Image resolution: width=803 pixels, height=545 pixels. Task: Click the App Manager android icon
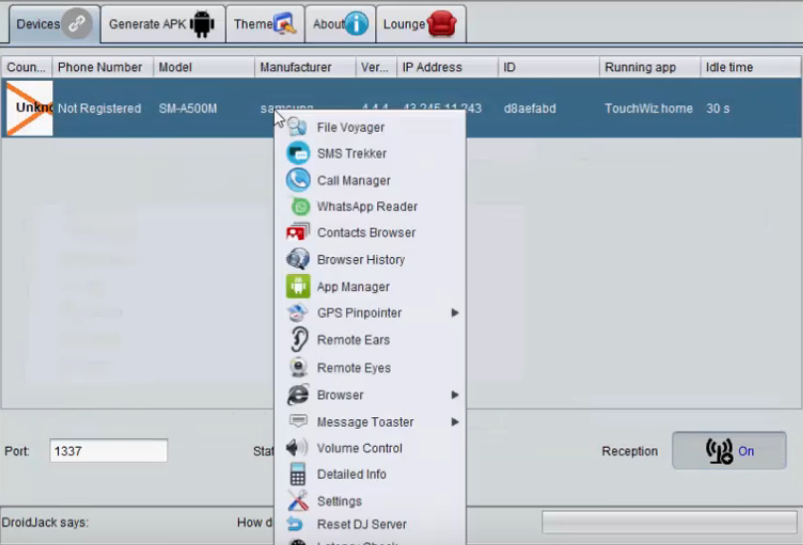click(x=298, y=286)
